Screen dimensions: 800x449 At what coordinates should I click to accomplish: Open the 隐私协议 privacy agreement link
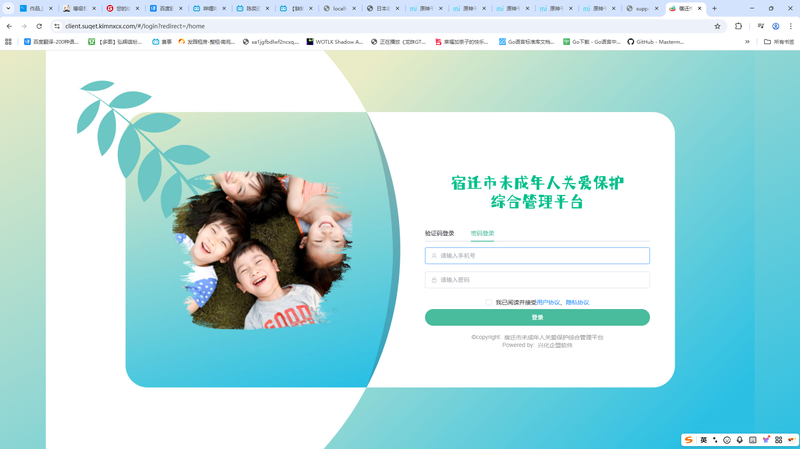pos(577,303)
